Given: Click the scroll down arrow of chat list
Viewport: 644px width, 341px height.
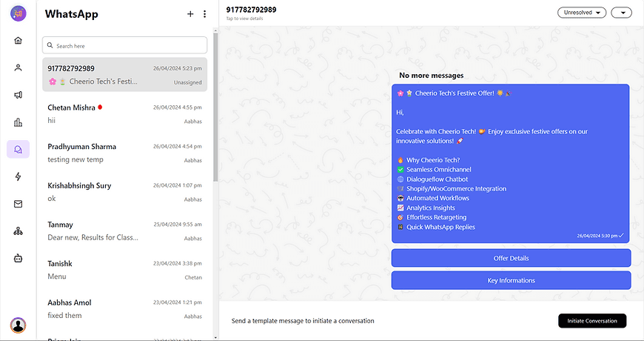Looking at the screenshot, I should point(215,338).
